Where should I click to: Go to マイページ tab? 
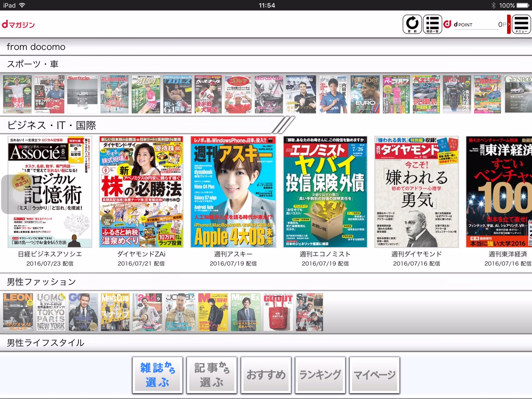coord(374,375)
